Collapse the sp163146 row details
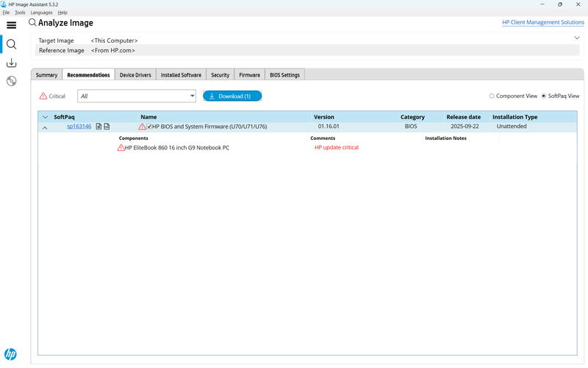 [45, 127]
